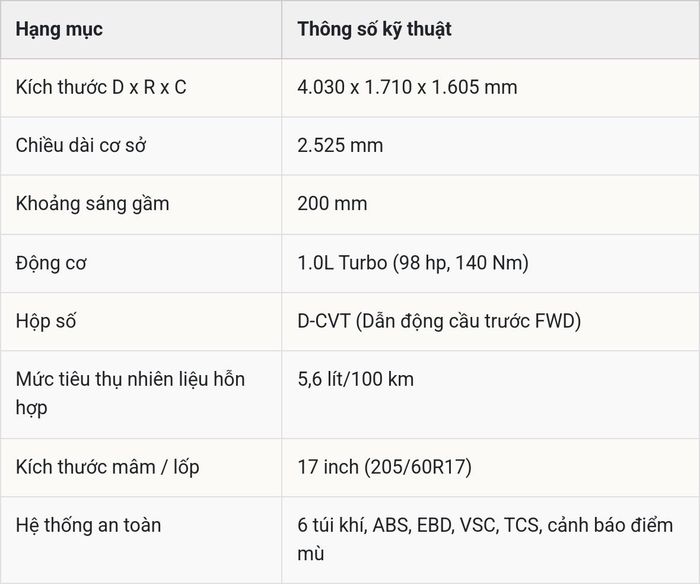This screenshot has width=700, height=584.
Task: Click the "Khoảng sáng gầm" row label
Action: coord(92,204)
